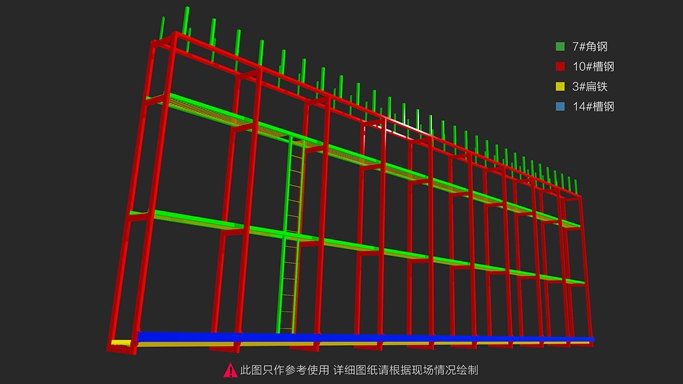Click the 7#角钢 legend label
The width and height of the screenshot is (683, 384).
point(590,46)
